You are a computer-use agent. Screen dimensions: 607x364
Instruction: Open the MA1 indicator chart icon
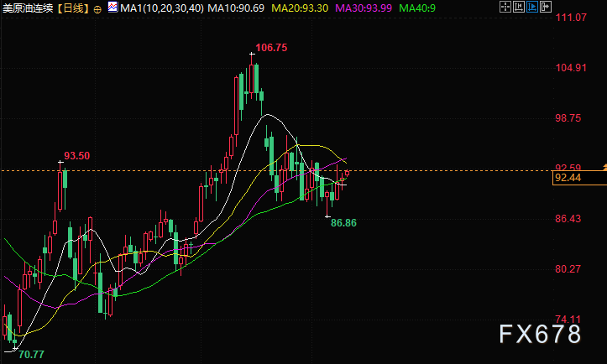113,7
